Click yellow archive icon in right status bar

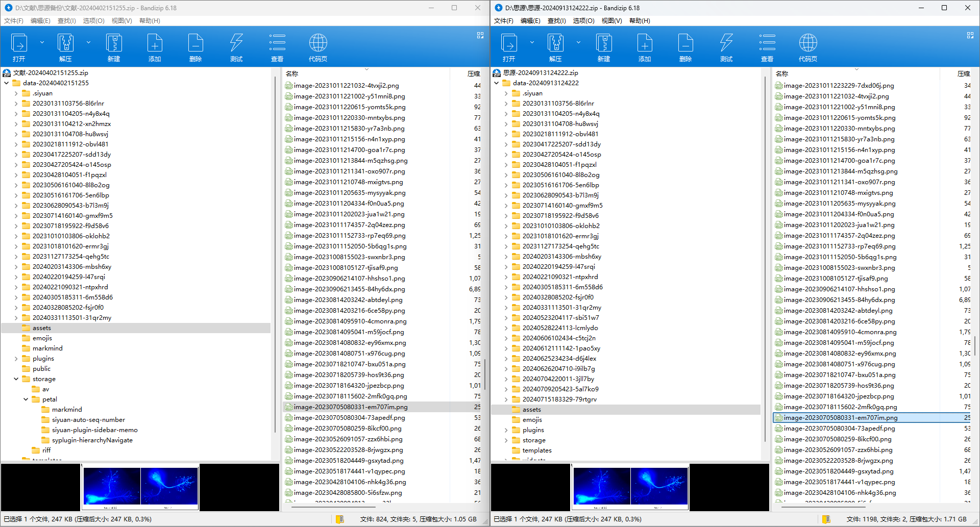[x=826, y=519]
